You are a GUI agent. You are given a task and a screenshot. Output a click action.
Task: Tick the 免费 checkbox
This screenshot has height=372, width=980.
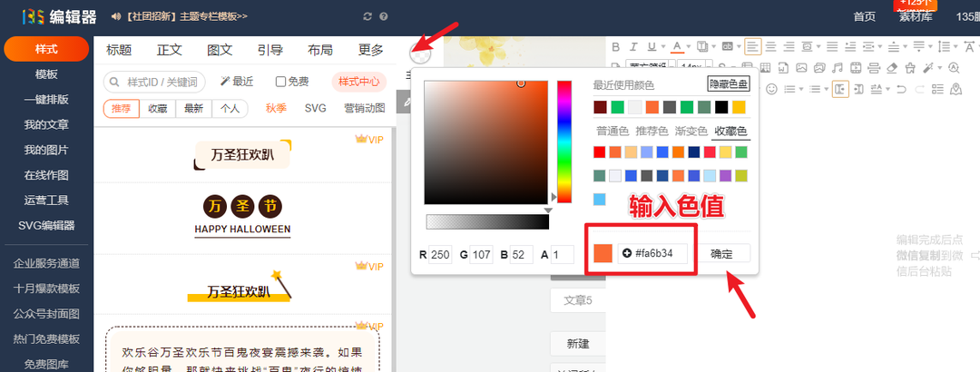point(281,82)
